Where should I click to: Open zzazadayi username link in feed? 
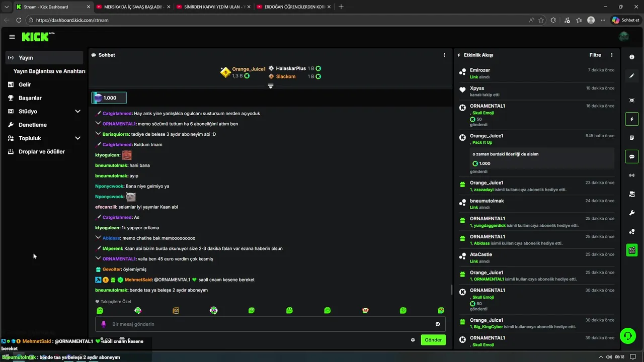[x=483, y=190]
